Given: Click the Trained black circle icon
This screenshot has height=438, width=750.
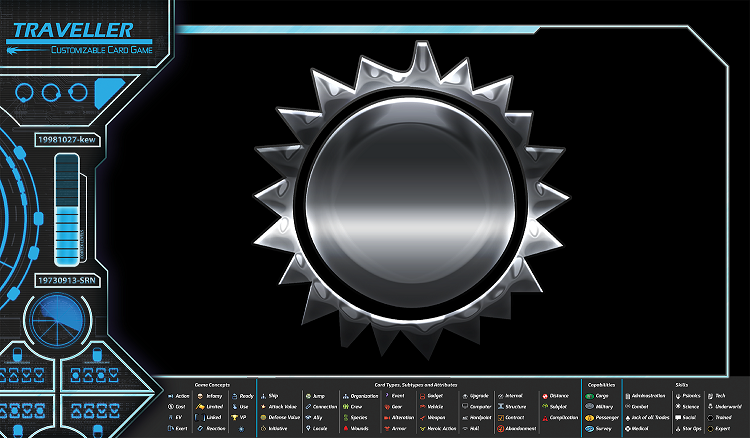Looking at the screenshot, I should click(x=710, y=417).
